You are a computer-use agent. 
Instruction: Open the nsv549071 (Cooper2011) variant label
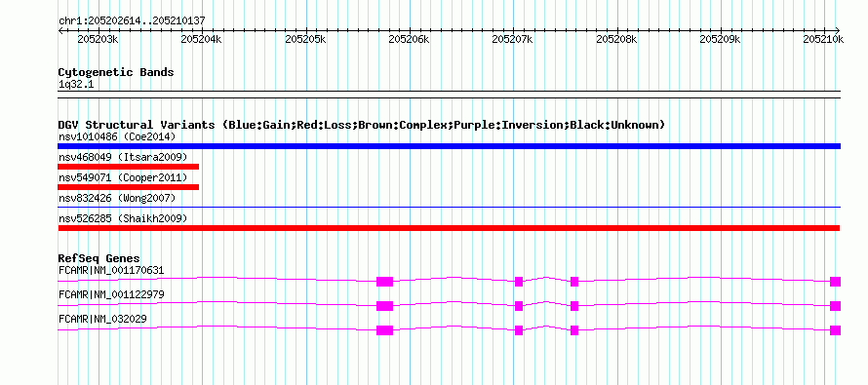coord(123,177)
